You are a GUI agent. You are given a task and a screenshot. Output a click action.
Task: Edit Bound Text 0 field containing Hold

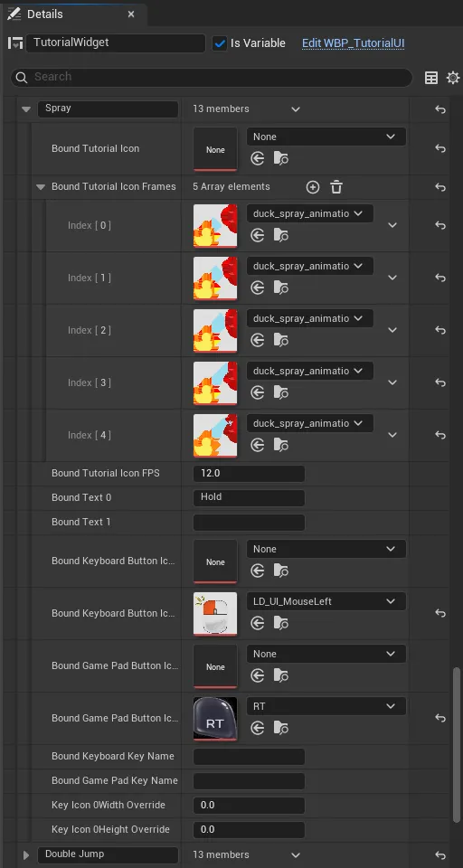tap(249, 497)
